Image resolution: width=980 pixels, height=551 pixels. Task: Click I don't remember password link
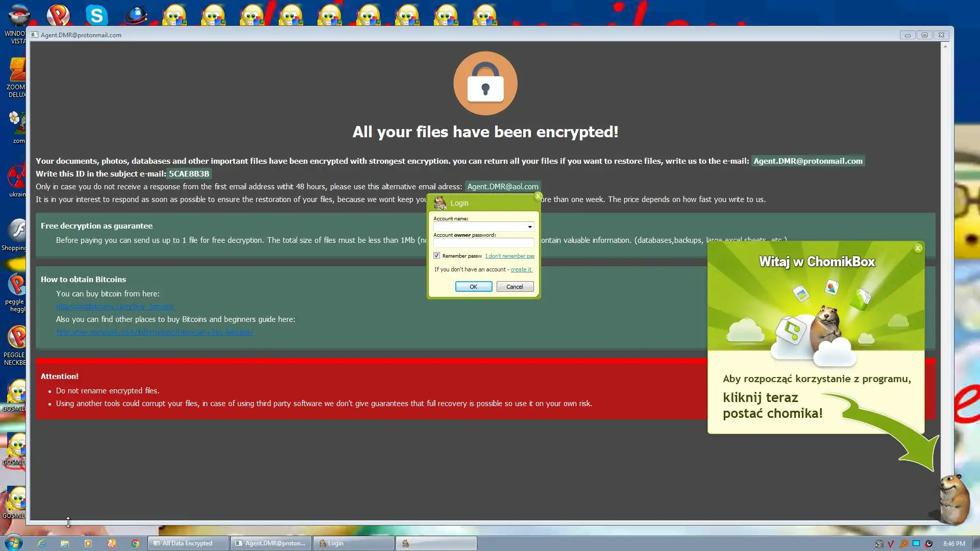coord(509,256)
